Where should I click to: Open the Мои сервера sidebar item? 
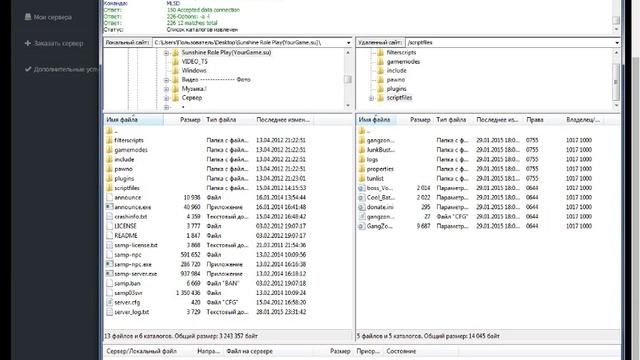(48, 17)
